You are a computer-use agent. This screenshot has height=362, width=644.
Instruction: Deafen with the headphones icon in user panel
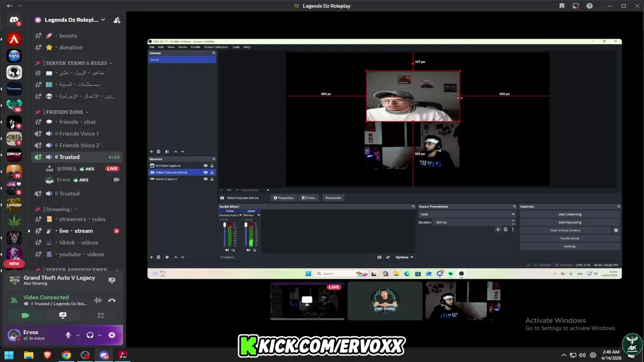coord(90,335)
